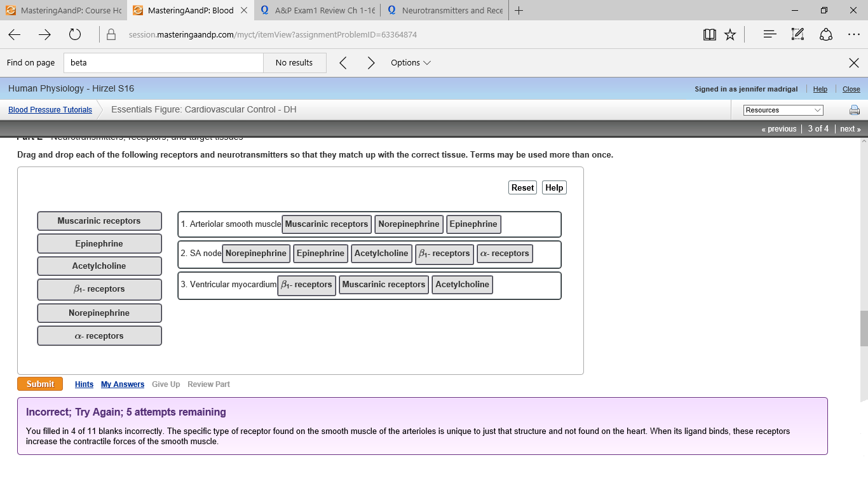The width and height of the screenshot is (868, 488).
Task: Expand the find Options dropdown
Action: [410, 63]
